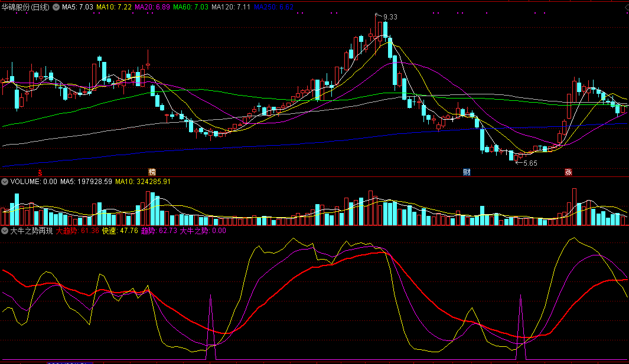
Task: Click the red 涨 event marker
Action: coord(568,172)
